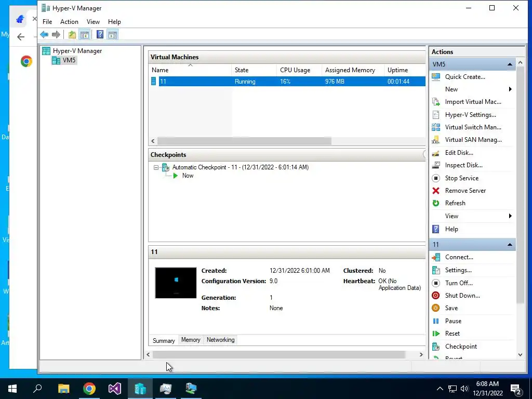Click the VM 11 preview thumbnail
The width and height of the screenshot is (532, 399).
[x=176, y=283]
